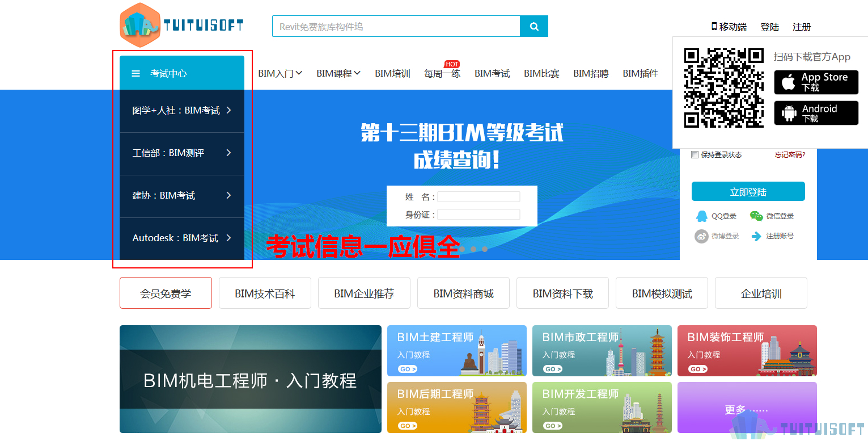Open the BIM考试 nav item
868x441 pixels.
(x=492, y=73)
